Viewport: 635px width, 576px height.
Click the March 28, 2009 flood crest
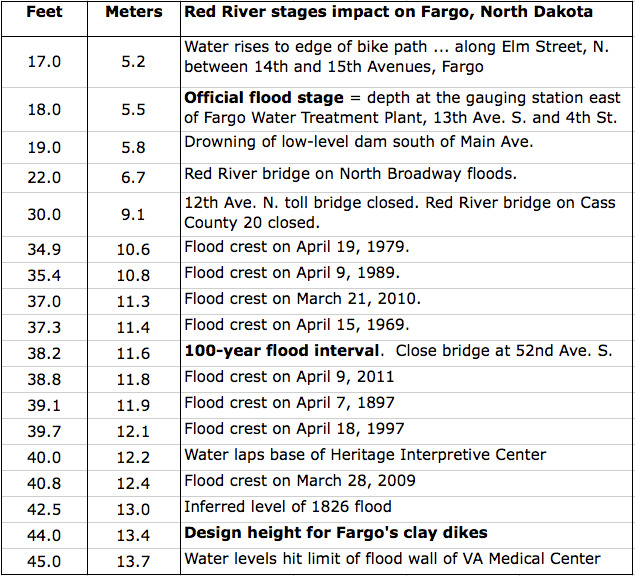pos(300,481)
